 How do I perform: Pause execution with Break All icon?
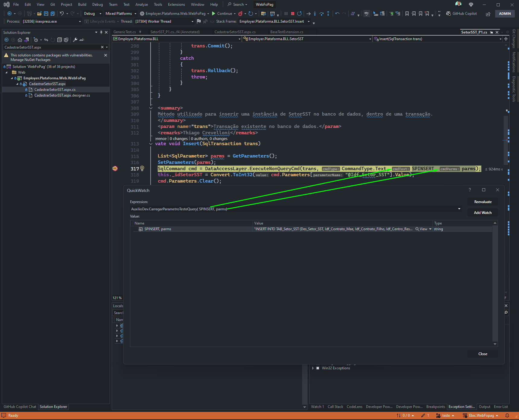(286, 14)
